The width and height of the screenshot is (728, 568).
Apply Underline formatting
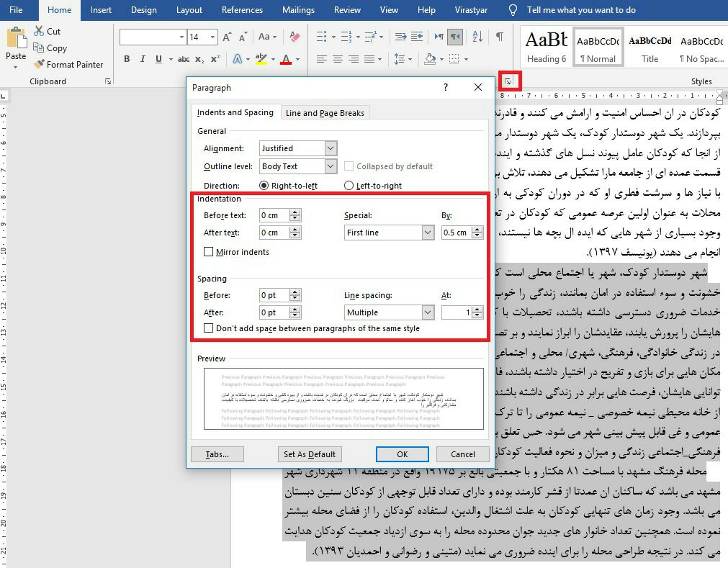[x=159, y=59]
